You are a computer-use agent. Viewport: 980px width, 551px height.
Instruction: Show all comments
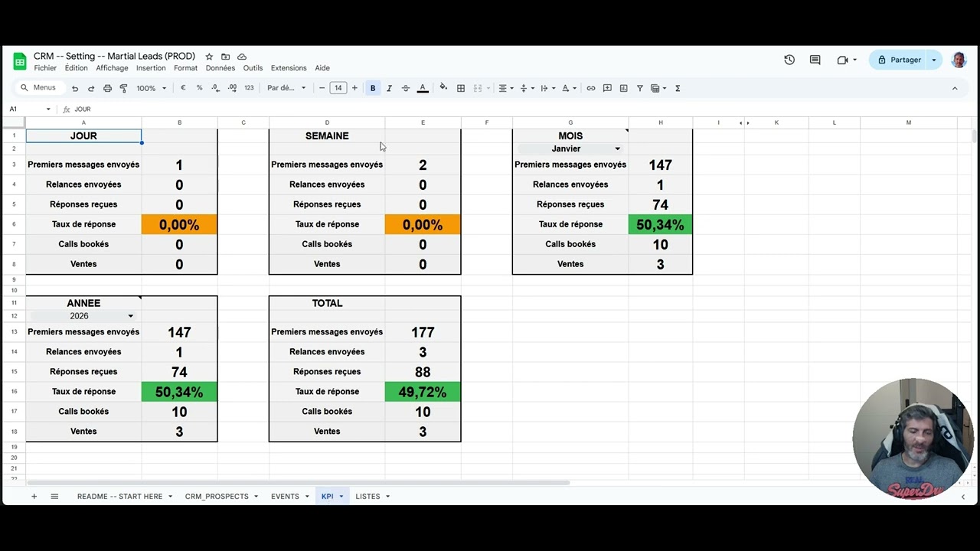(815, 60)
